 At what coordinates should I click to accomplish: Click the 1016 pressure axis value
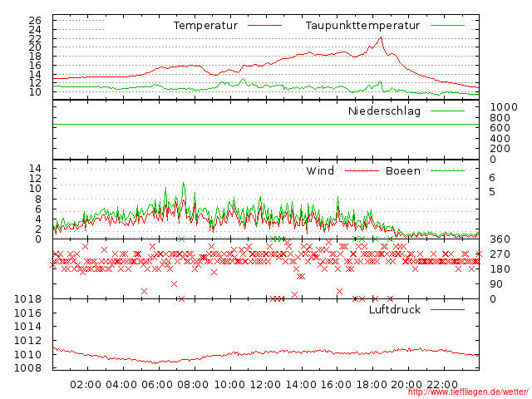(x=27, y=313)
